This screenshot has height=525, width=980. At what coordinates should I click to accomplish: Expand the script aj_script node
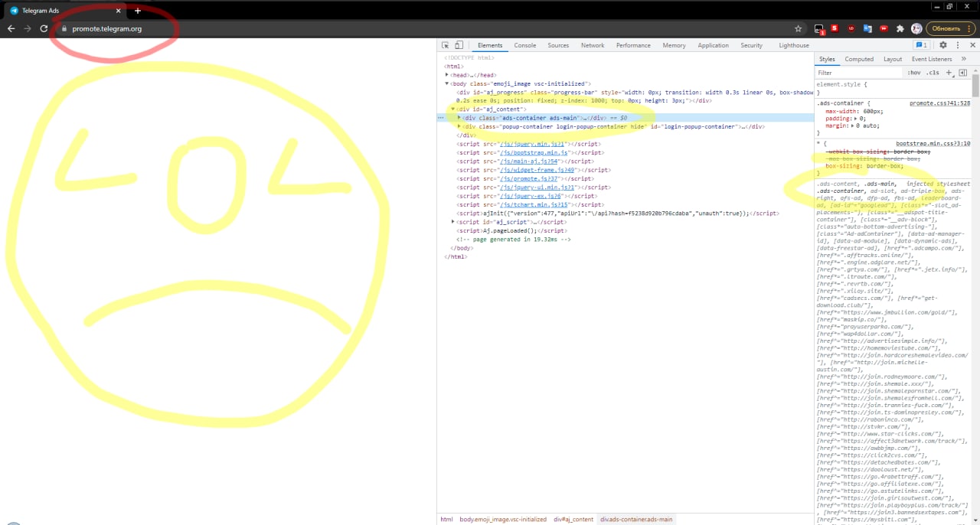[x=453, y=222]
